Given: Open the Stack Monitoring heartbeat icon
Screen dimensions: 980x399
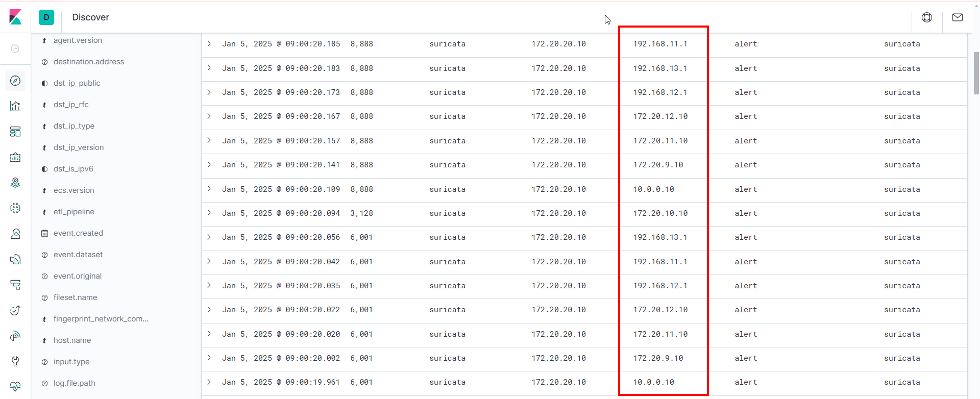Looking at the screenshot, I should click(x=15, y=386).
